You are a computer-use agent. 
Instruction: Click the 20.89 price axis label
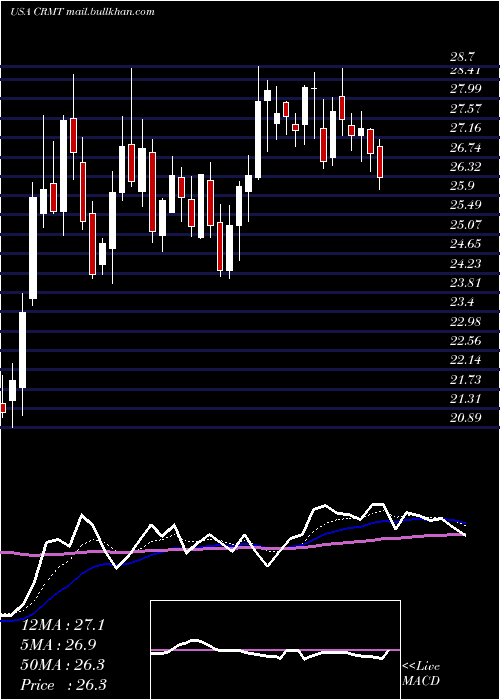[466, 418]
